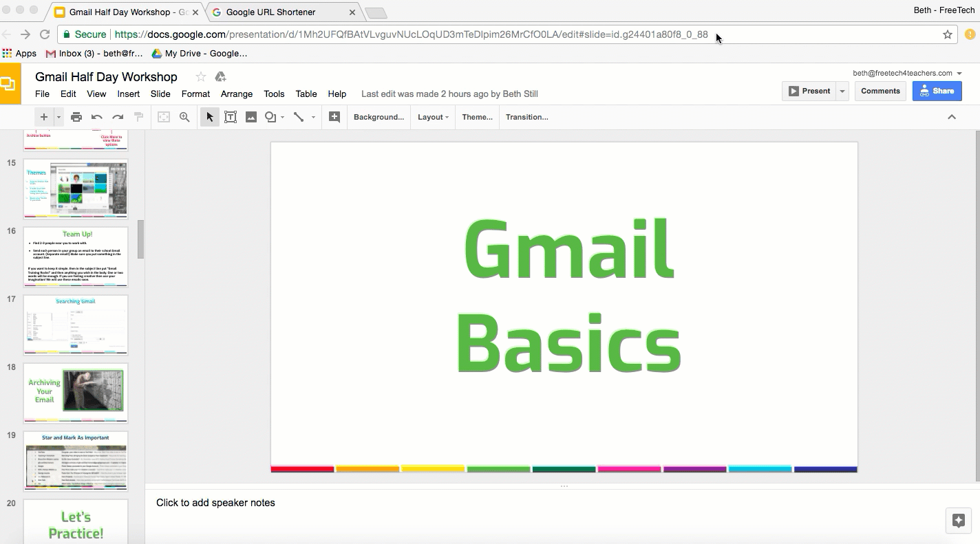Click the Slides home logo icon
Screen dimensions: 980x544
click(10, 84)
